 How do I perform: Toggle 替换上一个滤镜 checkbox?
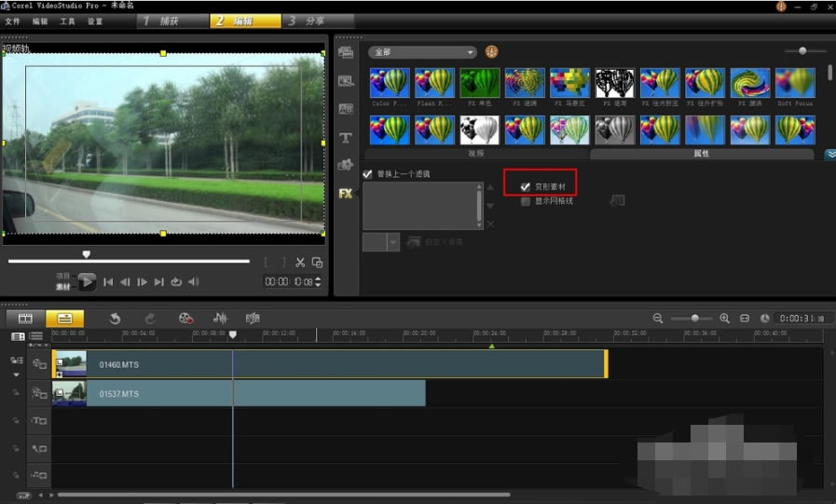coord(367,174)
